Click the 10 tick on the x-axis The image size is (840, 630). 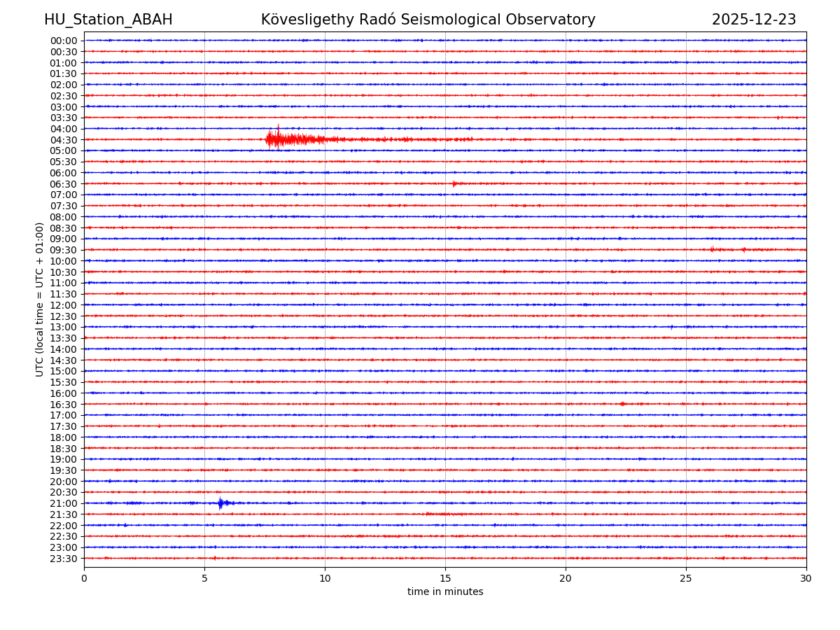point(325,578)
